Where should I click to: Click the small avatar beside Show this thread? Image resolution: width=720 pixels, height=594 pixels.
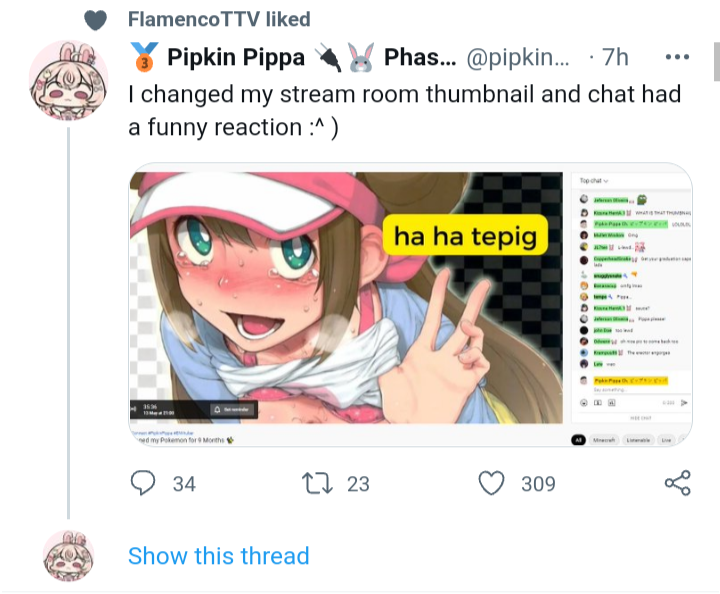point(68,556)
